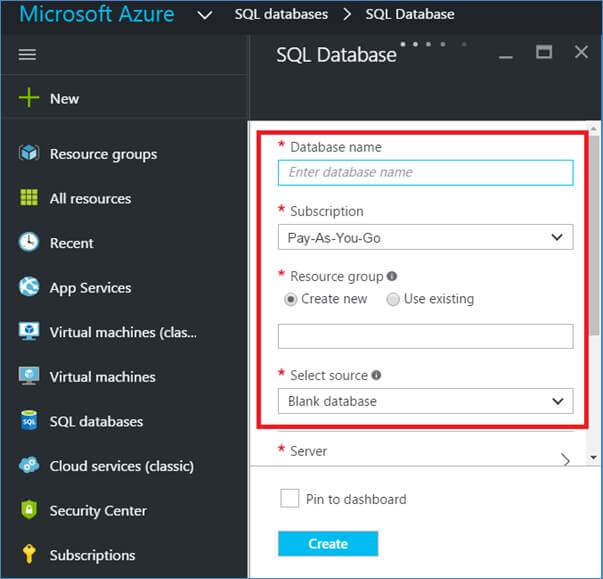This screenshot has height=579, width=603.
Task: Open Security Center shield icon
Action: pyautogui.click(x=29, y=510)
